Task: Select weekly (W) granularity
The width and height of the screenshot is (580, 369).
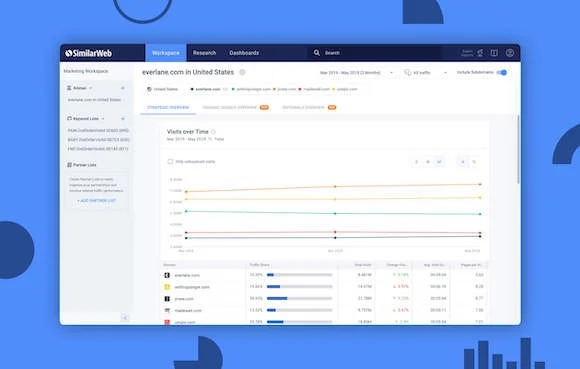Action: click(428, 162)
